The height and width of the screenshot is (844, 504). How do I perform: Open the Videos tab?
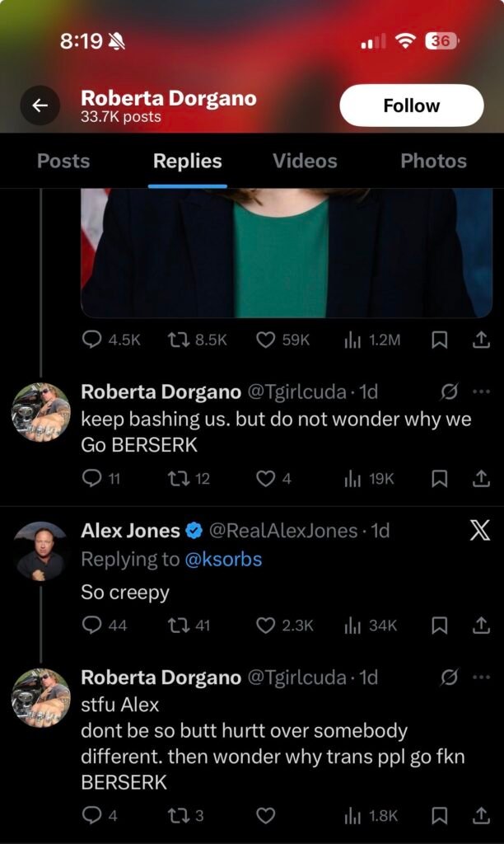coord(305,161)
